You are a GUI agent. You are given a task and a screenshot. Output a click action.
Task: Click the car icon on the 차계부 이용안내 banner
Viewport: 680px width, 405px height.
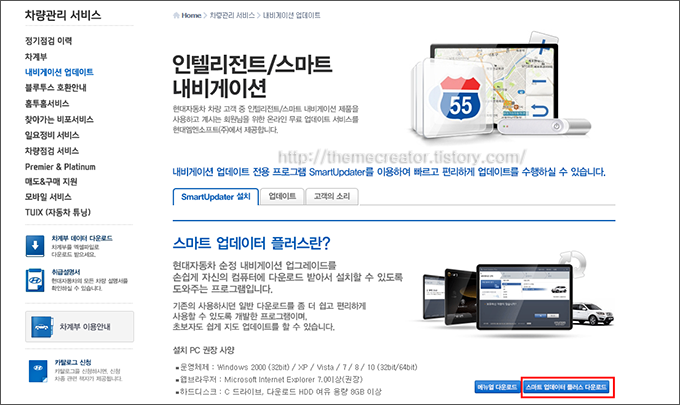42,327
